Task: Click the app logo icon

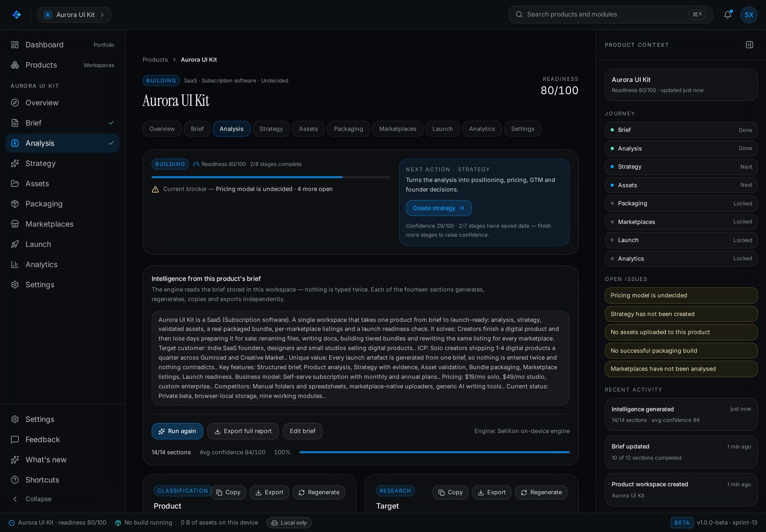Action: pos(16,14)
